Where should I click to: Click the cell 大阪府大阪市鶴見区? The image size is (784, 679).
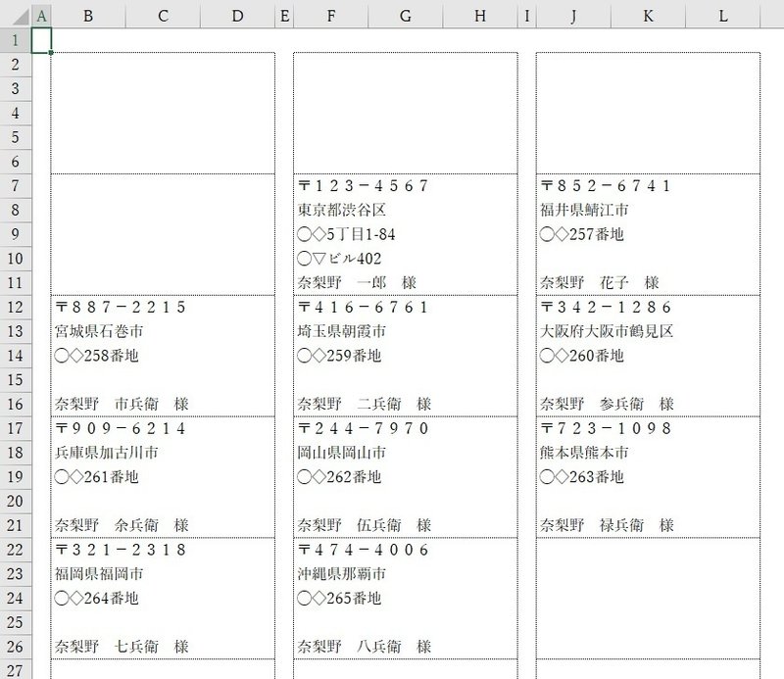[607, 331]
